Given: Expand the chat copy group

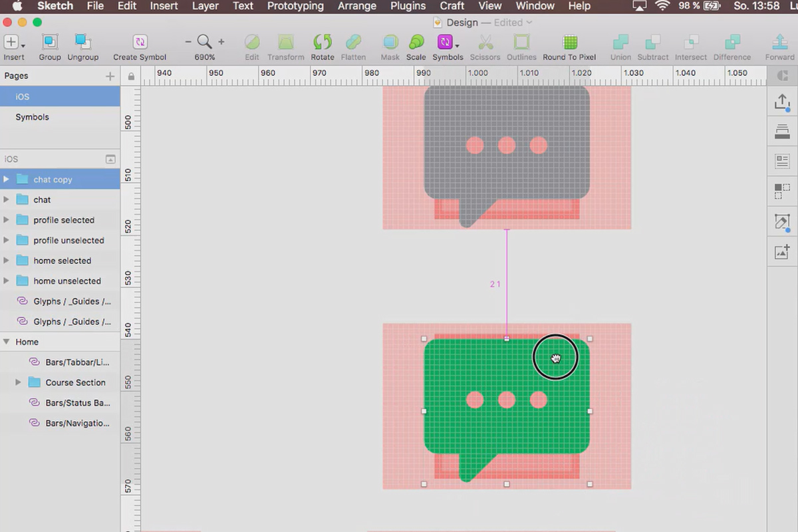Looking at the screenshot, I should (6, 180).
